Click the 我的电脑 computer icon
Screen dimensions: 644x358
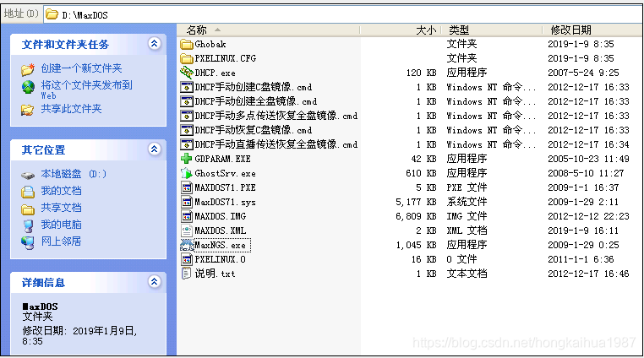(x=28, y=225)
